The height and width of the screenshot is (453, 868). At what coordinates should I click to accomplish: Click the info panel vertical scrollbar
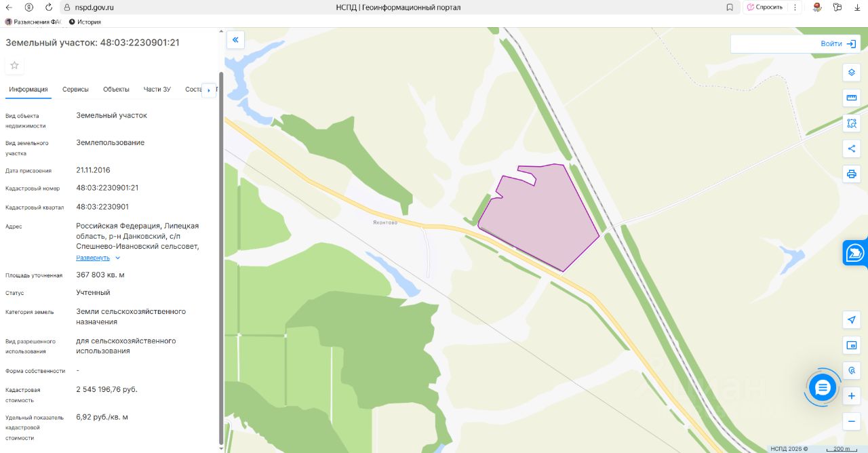(x=221, y=258)
